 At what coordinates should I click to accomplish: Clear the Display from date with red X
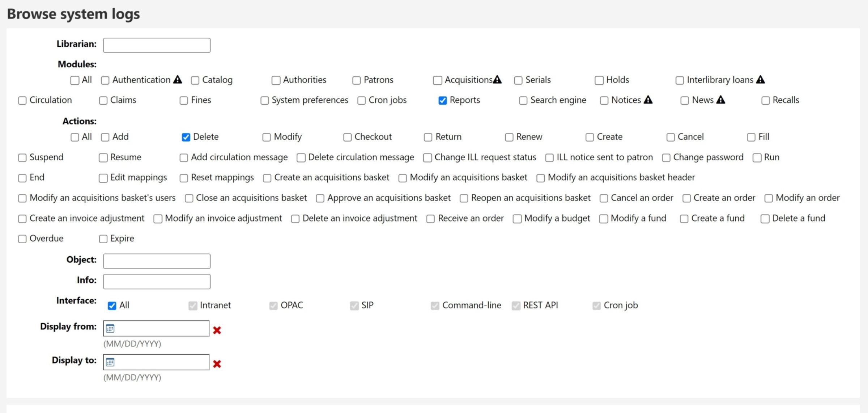click(x=217, y=330)
